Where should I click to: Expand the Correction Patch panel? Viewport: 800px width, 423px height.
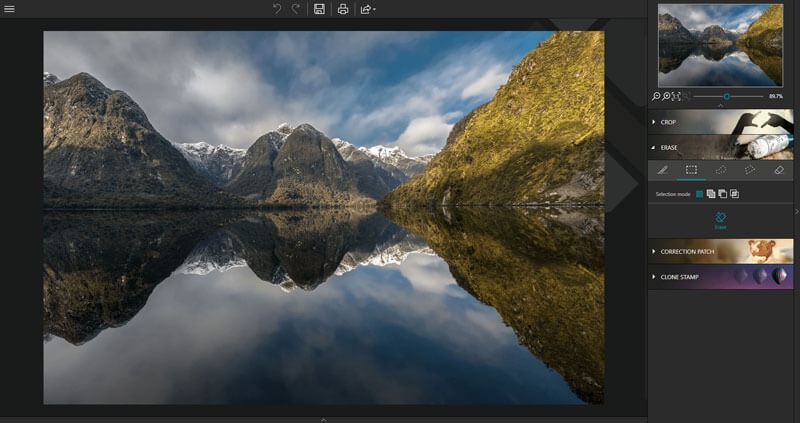click(720, 252)
